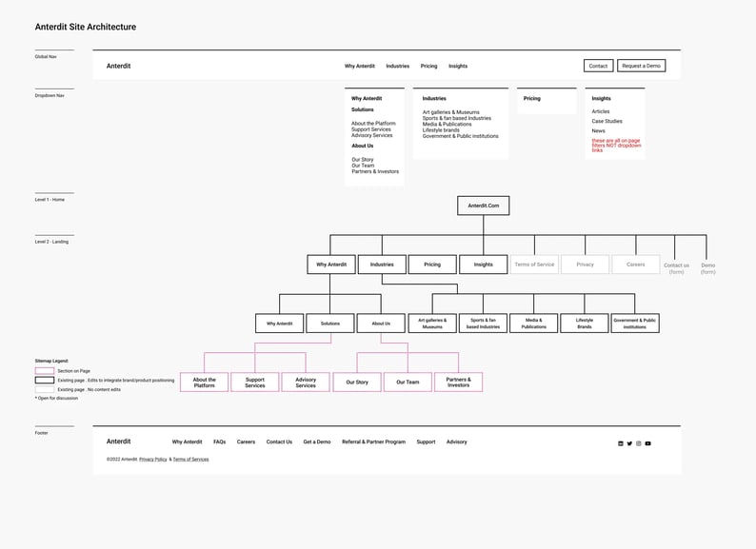This screenshot has width=756, height=549.
Task: Select Support Services in the dropdown nav
Action: pos(371,129)
